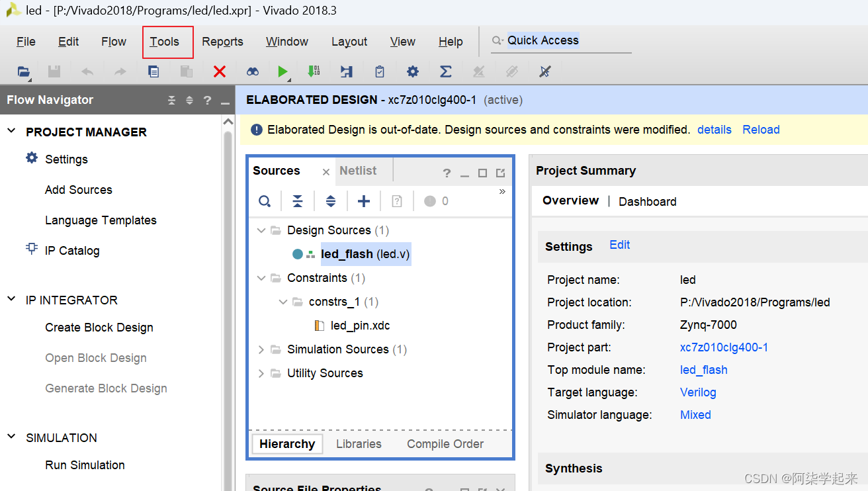This screenshot has height=491, width=868.
Task: Click the Generate Bitstream green arrow icon
Action: [314, 71]
